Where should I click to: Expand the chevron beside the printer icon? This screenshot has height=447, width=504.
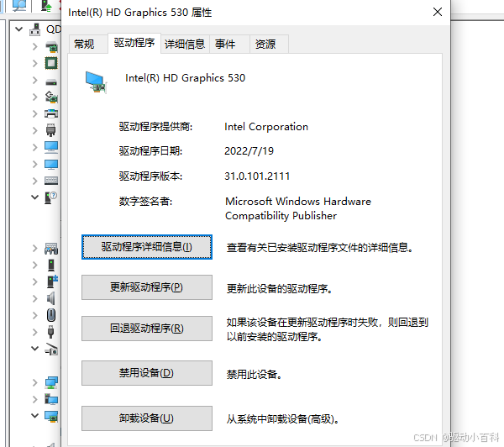34,113
